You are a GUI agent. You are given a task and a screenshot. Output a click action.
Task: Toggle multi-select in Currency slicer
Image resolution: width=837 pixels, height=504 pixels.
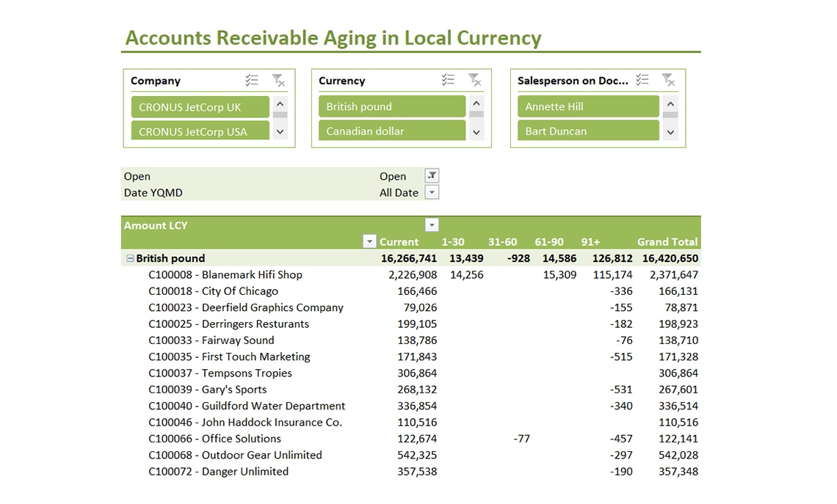(x=448, y=80)
